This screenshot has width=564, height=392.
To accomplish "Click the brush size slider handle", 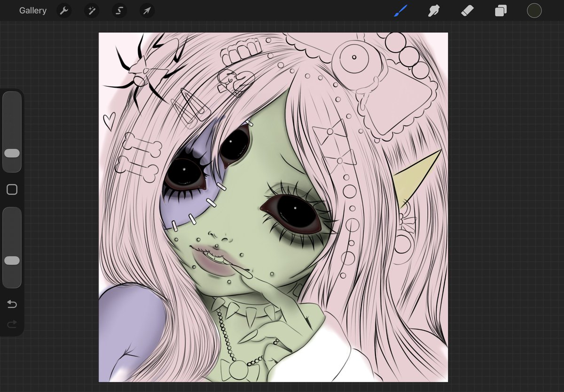I will (x=12, y=153).
